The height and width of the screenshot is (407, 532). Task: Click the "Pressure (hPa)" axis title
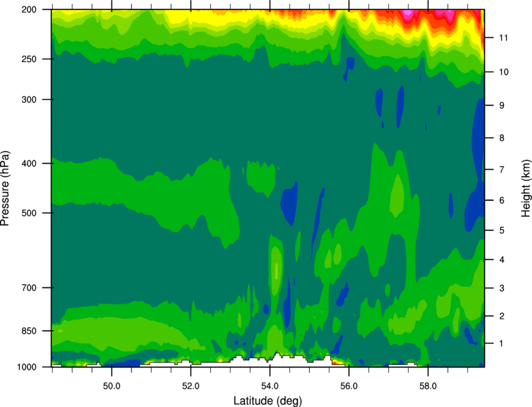[x=5, y=188]
